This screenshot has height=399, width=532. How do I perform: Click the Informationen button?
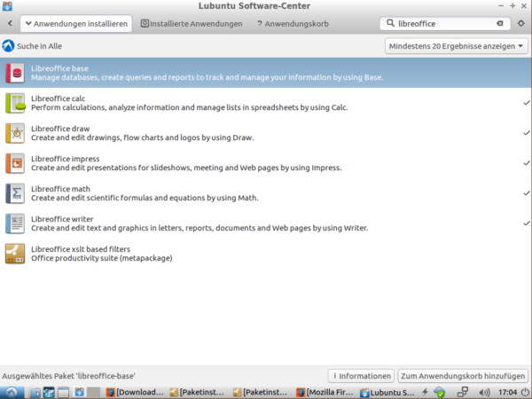361,376
